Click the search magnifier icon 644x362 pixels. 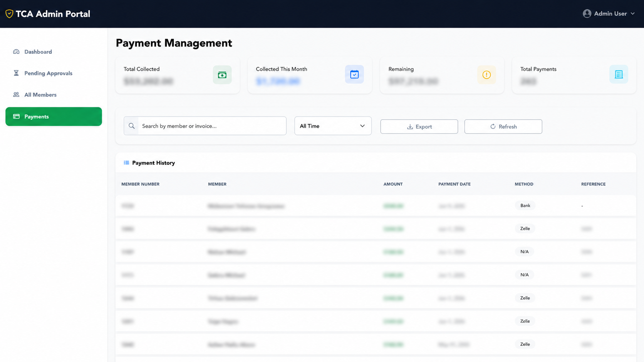(132, 126)
